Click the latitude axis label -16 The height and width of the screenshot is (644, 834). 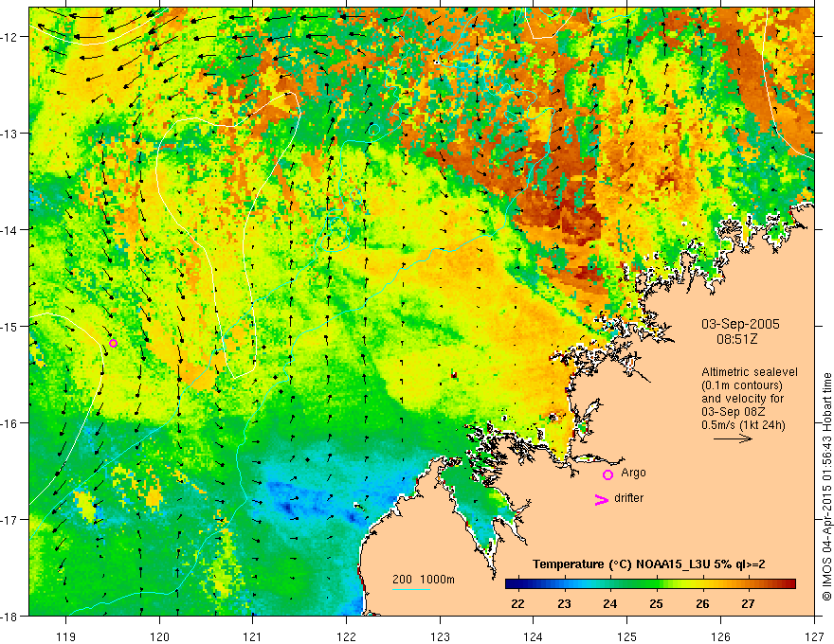10,423
